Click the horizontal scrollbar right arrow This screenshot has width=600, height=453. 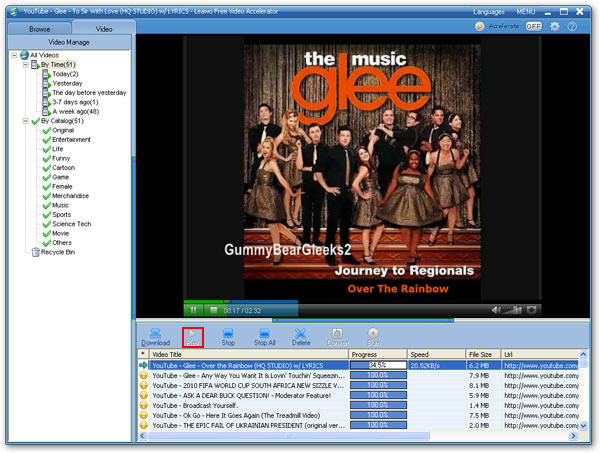coord(573,436)
